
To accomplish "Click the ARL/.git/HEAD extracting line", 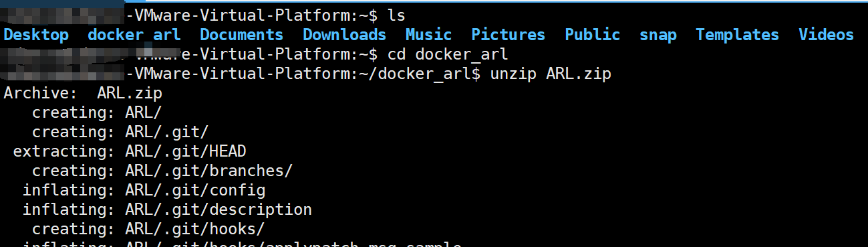I will 130,152.
